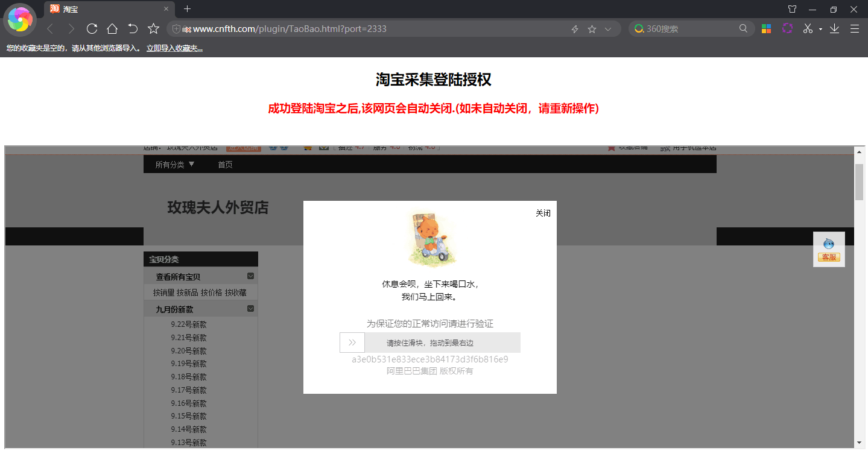
Task: Open 9.17号新款 category
Action: coord(189,390)
